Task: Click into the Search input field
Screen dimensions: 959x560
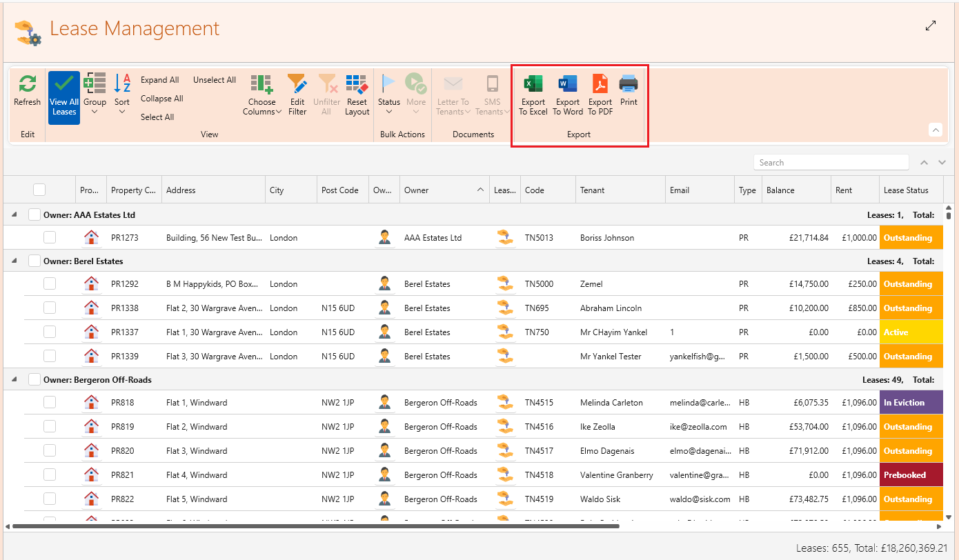Action: click(830, 163)
